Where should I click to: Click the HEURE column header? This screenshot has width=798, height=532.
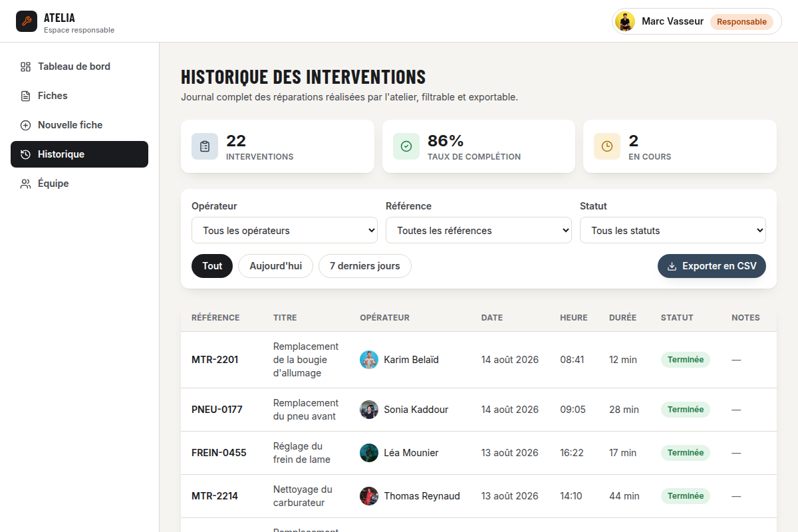574,318
